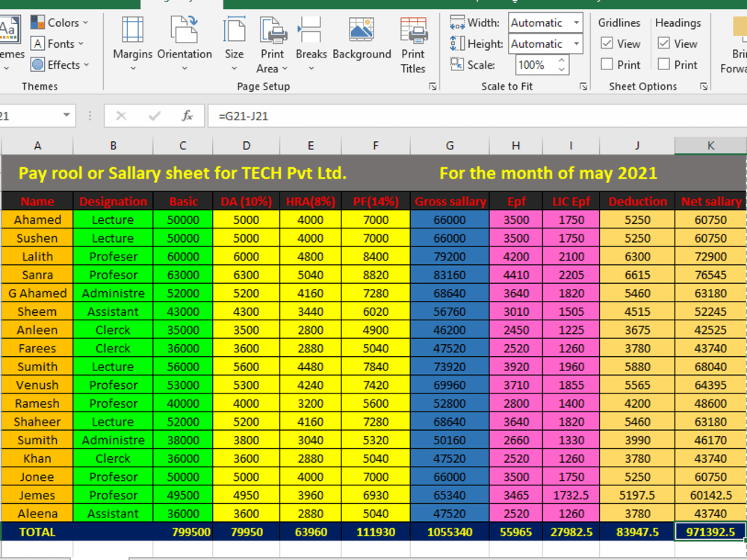Viewport: 747px width, 560px height.
Task: Open the theme Colors dropdown
Action: [x=60, y=22]
